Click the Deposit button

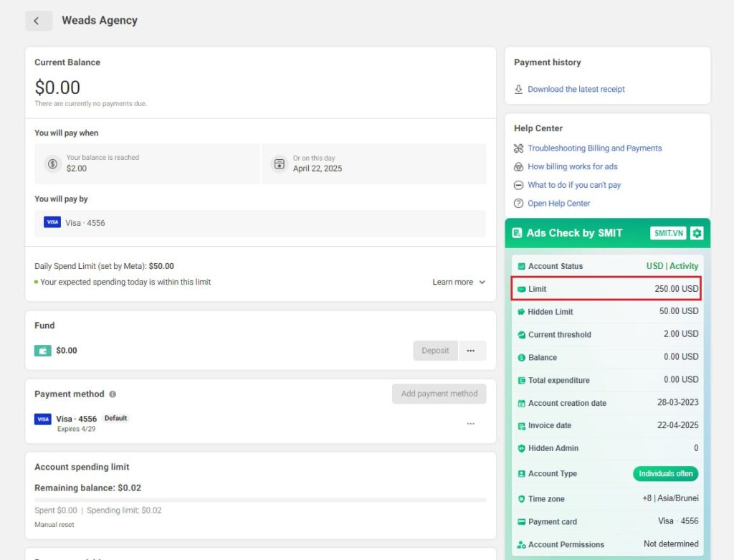point(435,351)
